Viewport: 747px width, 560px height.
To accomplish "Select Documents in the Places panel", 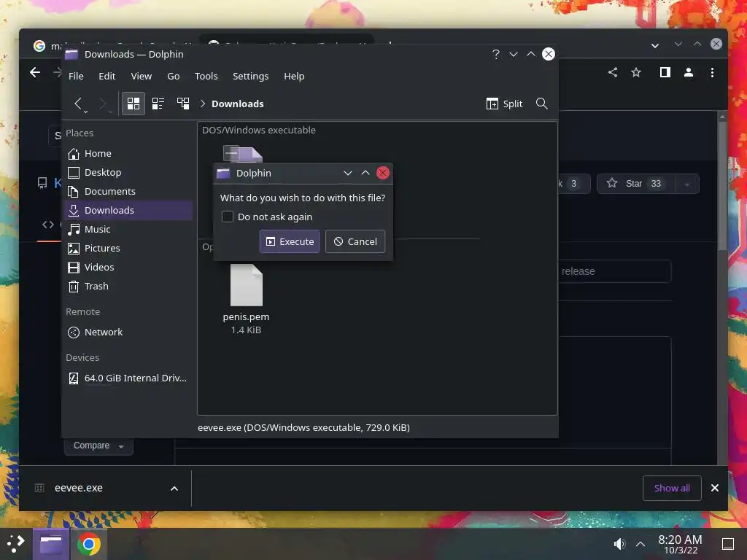I will coord(128,192).
